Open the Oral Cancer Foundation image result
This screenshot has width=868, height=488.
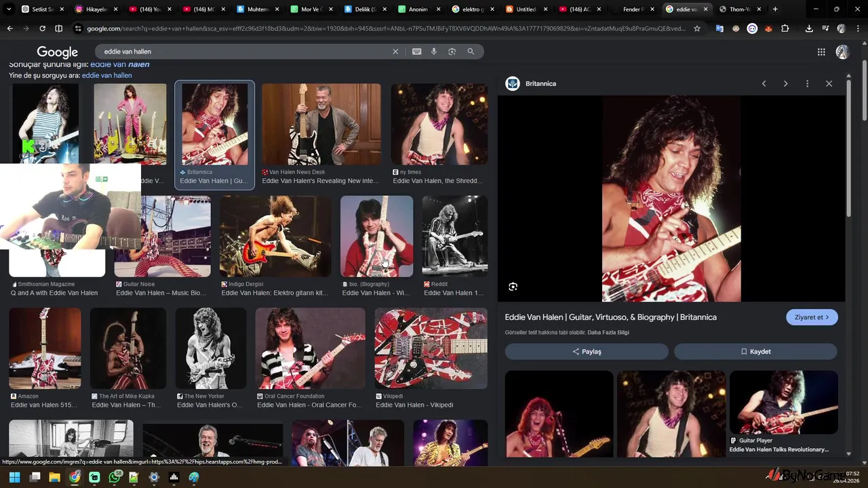point(310,348)
